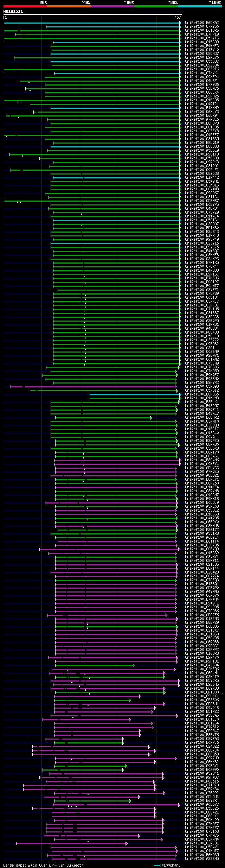Click label UniRef100_C9R7U9

[202, 758]
